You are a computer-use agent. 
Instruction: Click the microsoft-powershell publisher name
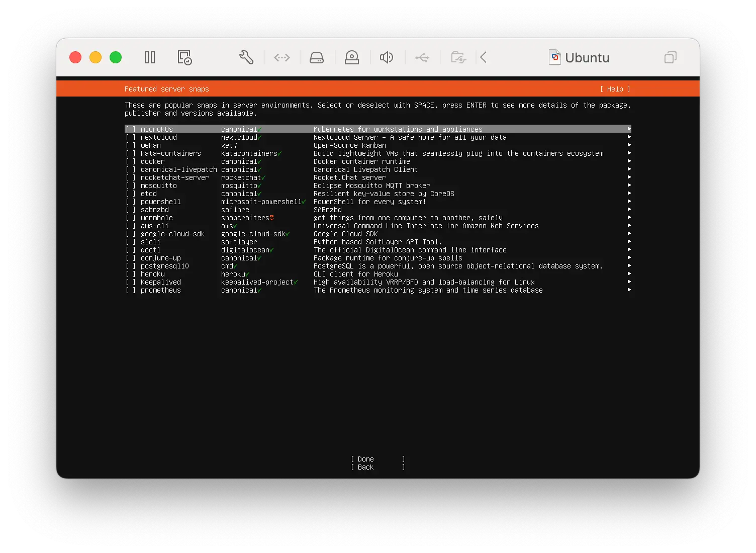point(261,202)
